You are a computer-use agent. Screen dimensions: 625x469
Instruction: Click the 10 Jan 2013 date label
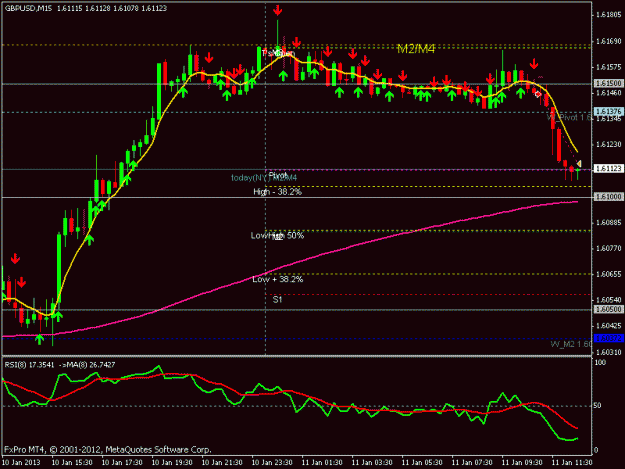21,463
